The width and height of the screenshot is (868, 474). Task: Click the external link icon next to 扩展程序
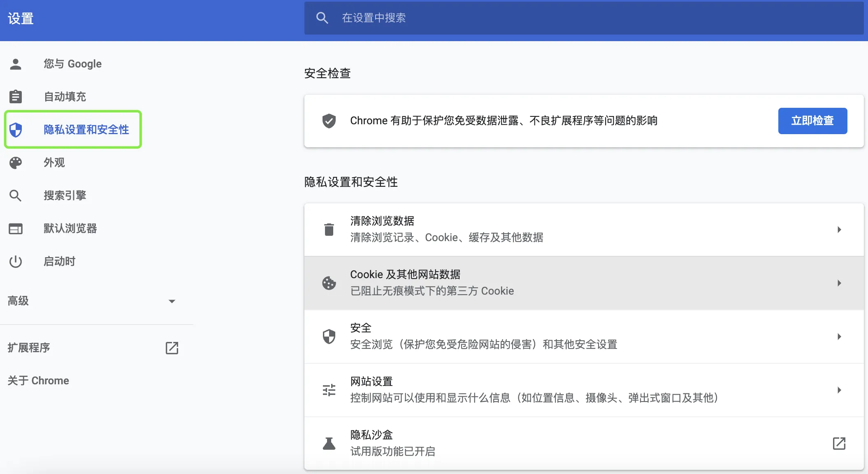pyautogui.click(x=172, y=348)
